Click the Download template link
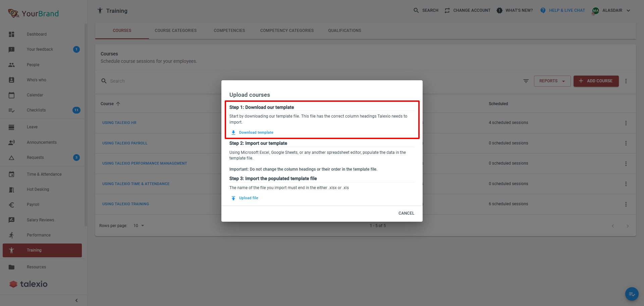Image resolution: width=644 pixels, height=306 pixels. click(256, 132)
